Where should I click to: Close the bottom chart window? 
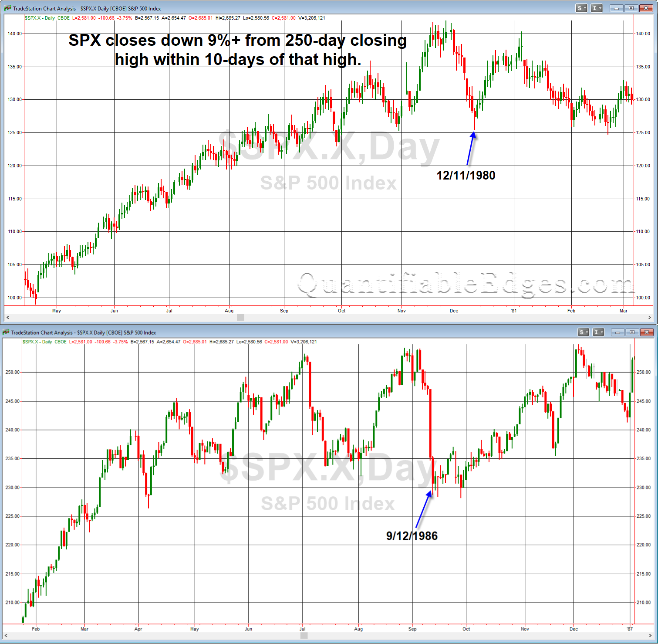click(x=647, y=332)
